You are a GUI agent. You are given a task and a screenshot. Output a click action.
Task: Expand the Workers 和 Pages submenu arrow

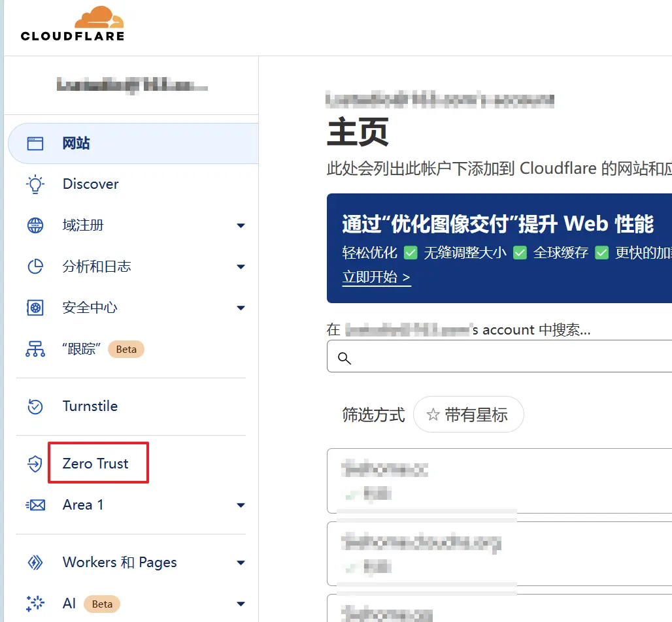tap(241, 563)
